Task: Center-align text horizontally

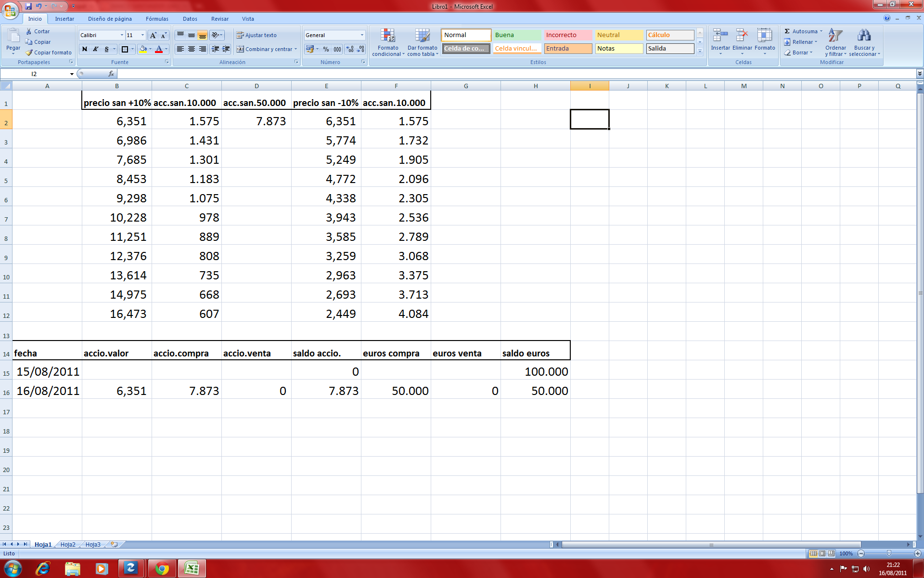Action: click(192, 49)
